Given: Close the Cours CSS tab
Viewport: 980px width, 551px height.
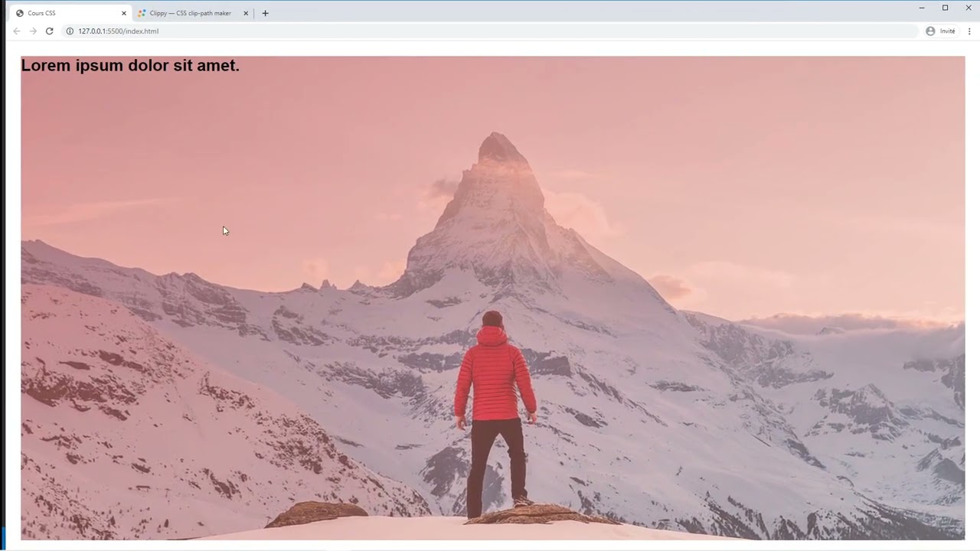Looking at the screenshot, I should [x=124, y=13].
